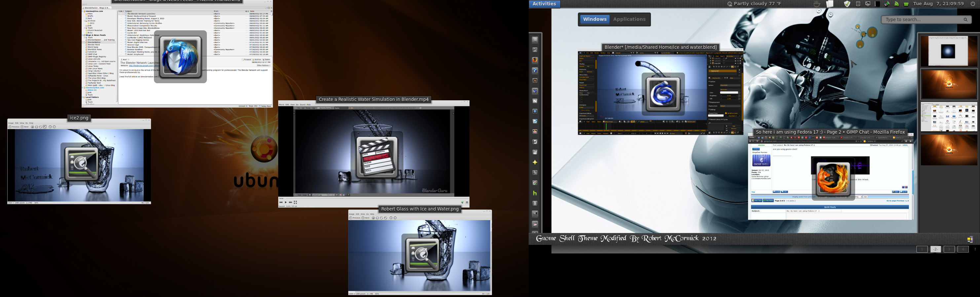Click the display monitor icon in top bar

click(868, 4)
